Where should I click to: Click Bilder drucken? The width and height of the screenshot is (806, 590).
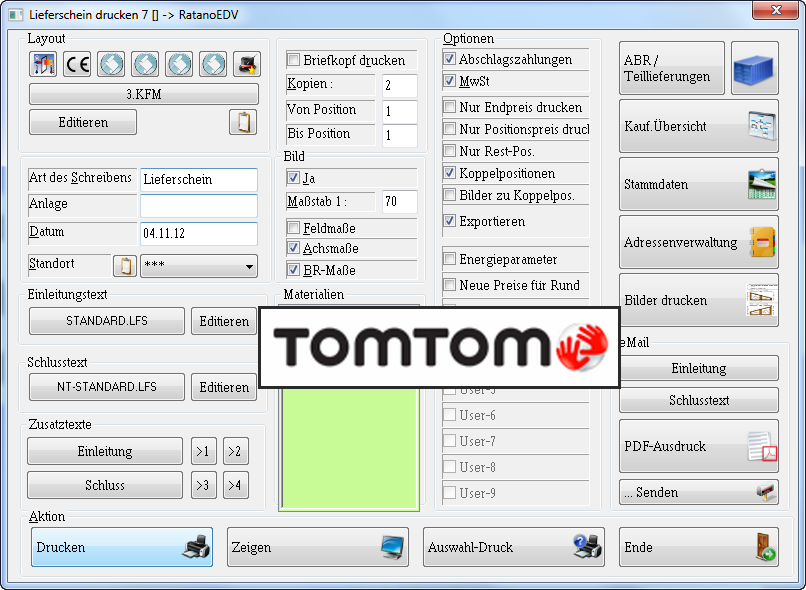pos(699,301)
